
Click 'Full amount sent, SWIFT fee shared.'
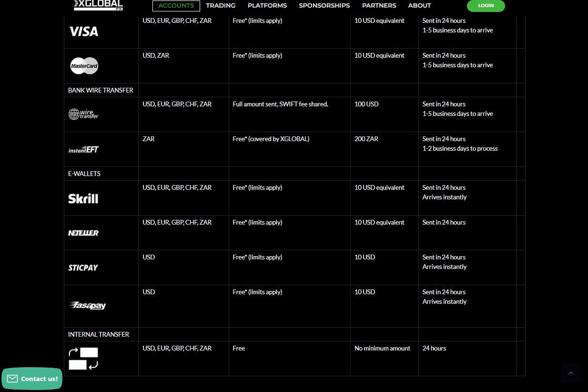pos(280,104)
